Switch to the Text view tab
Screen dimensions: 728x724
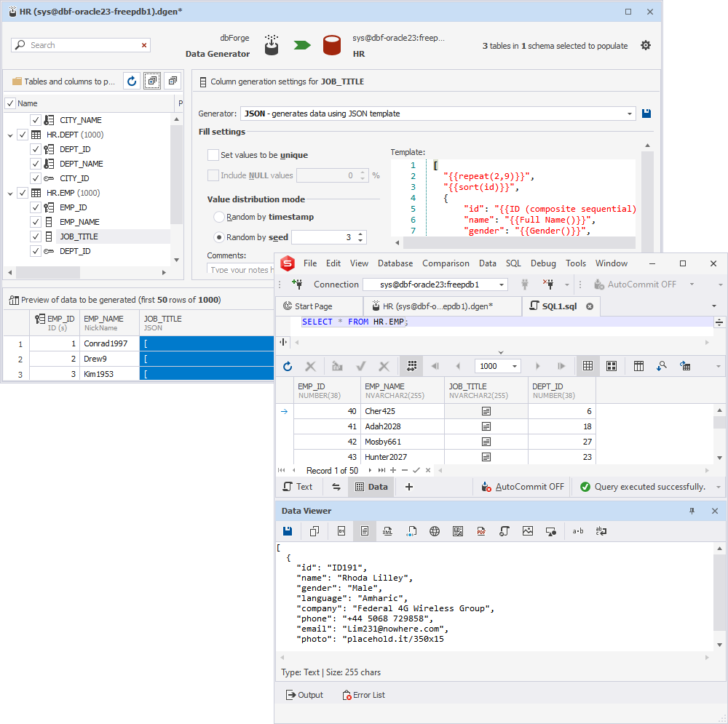coord(298,486)
